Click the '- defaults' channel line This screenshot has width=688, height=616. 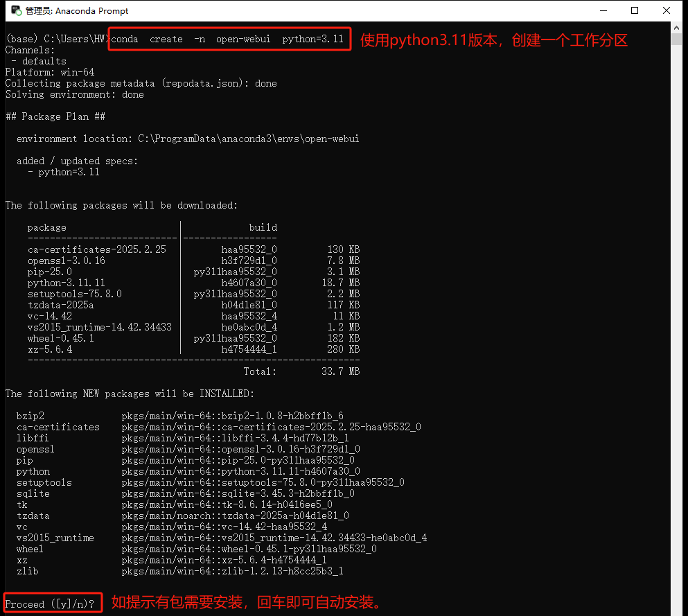coord(39,62)
